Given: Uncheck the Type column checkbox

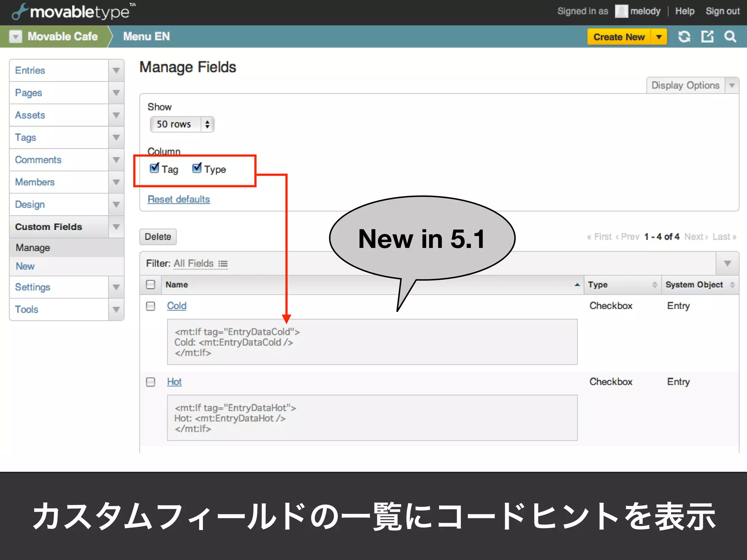Looking at the screenshot, I should (197, 168).
